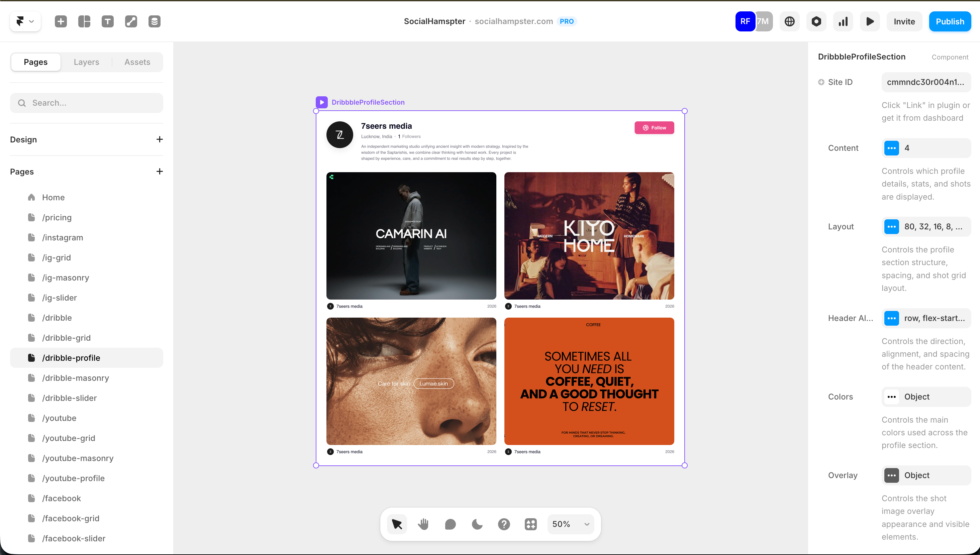Open the CMS database tool

coord(155,21)
